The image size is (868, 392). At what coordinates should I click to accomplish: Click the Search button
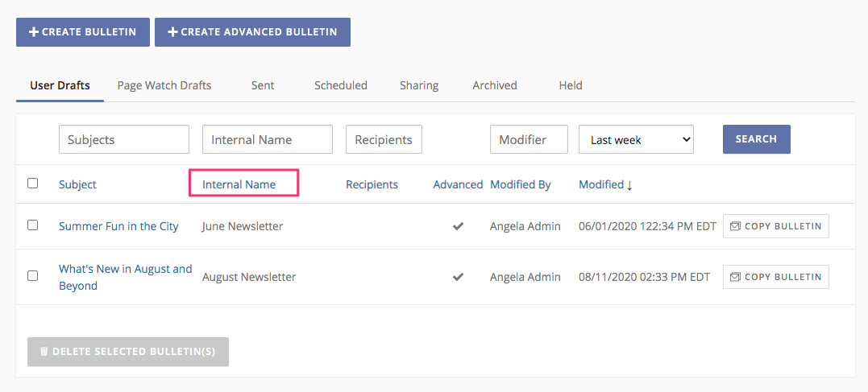tap(756, 139)
